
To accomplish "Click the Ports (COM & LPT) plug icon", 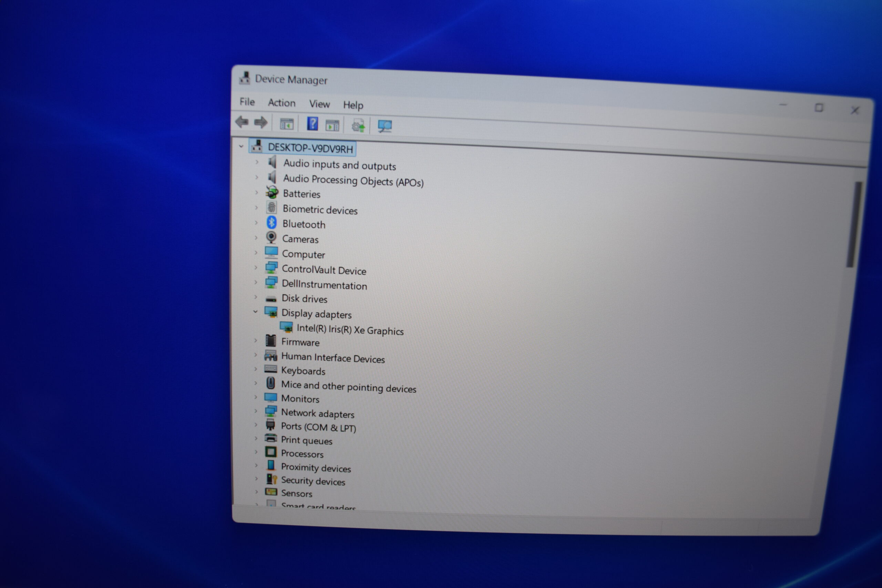I will point(270,424).
